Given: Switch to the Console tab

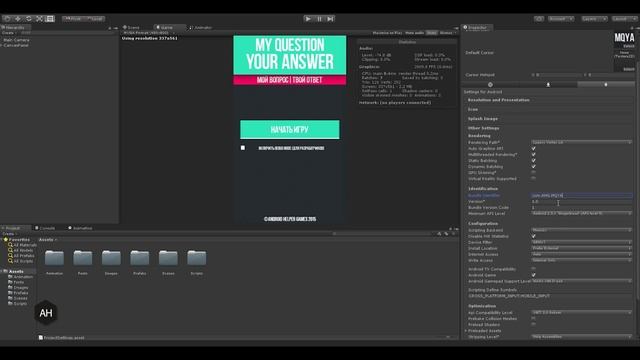Looking at the screenshot, I should pyautogui.click(x=45, y=228).
